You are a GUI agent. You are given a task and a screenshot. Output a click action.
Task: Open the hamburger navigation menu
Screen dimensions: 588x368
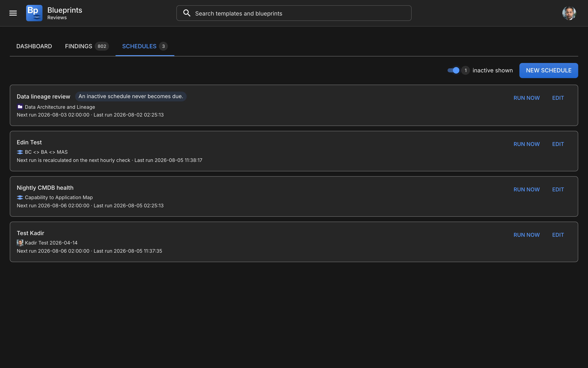13,13
